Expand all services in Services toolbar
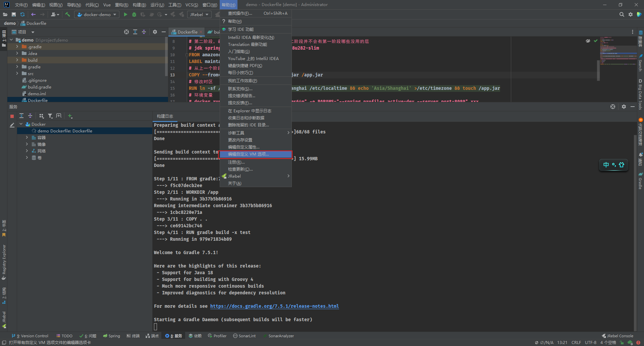 21,116
